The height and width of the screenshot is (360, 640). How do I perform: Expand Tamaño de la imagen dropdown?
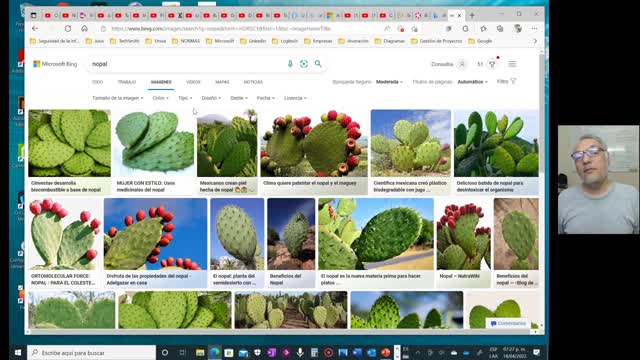[118, 98]
